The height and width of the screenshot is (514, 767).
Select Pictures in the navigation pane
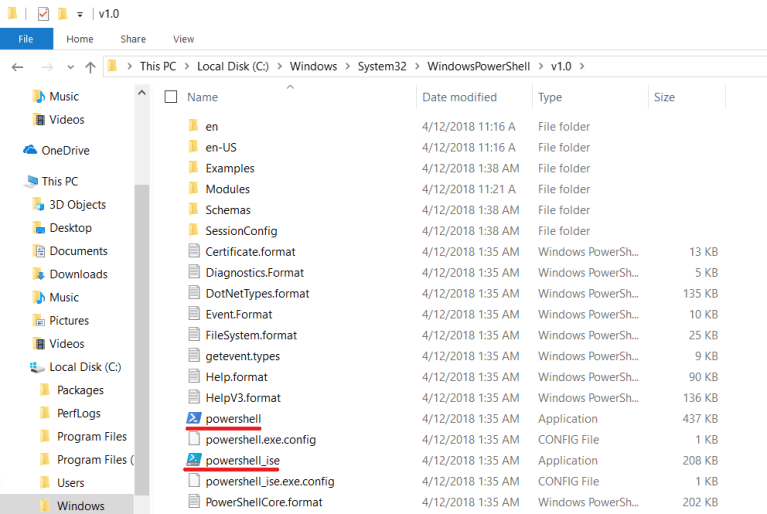(69, 320)
